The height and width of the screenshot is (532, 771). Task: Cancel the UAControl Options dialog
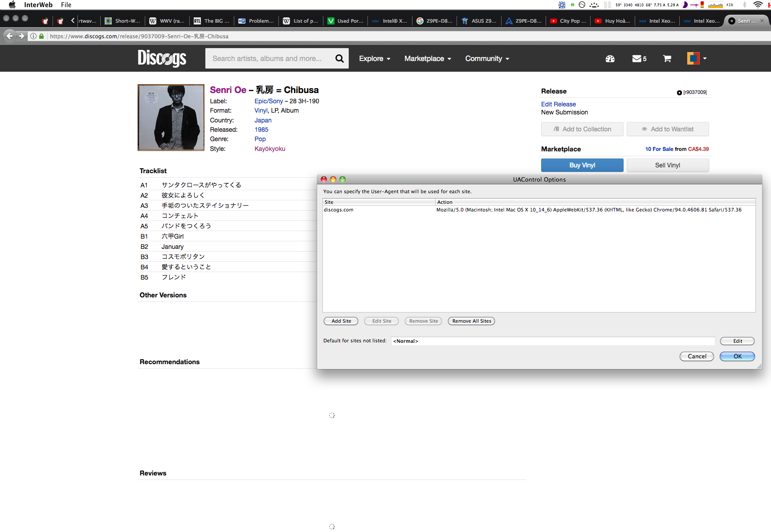[x=697, y=356]
